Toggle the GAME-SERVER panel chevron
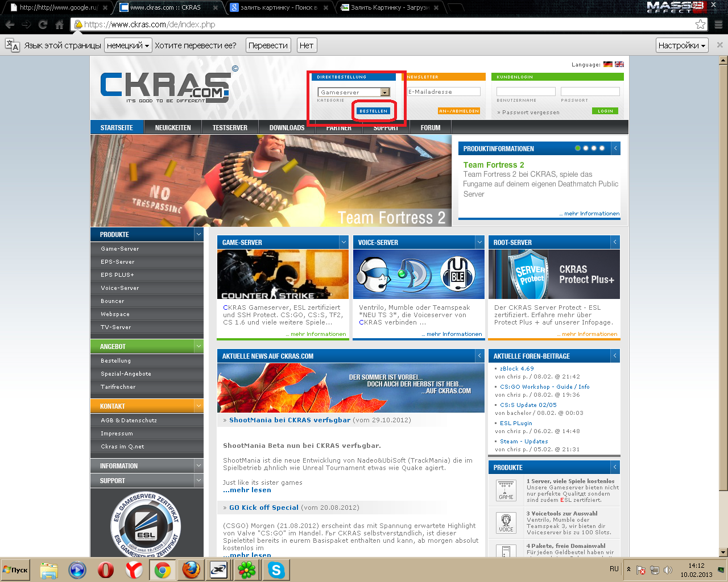Viewport: 728px width, 582px height. pos(344,242)
